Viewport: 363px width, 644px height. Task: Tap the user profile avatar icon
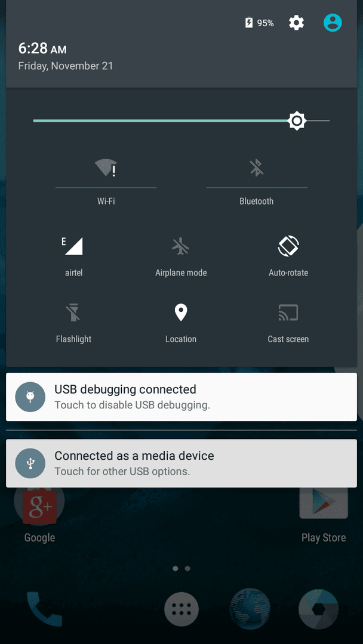(333, 23)
